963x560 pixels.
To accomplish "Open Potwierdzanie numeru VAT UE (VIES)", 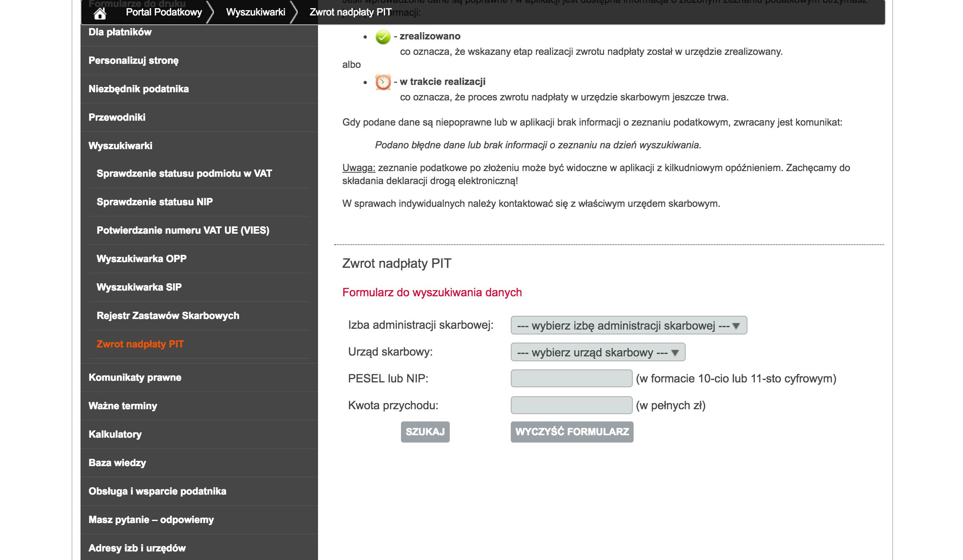I will click(183, 230).
